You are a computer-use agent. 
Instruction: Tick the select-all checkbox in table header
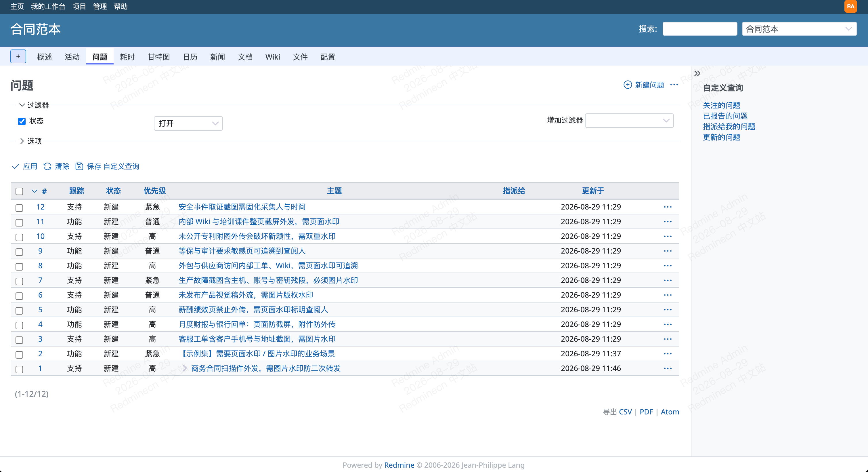tap(19, 191)
